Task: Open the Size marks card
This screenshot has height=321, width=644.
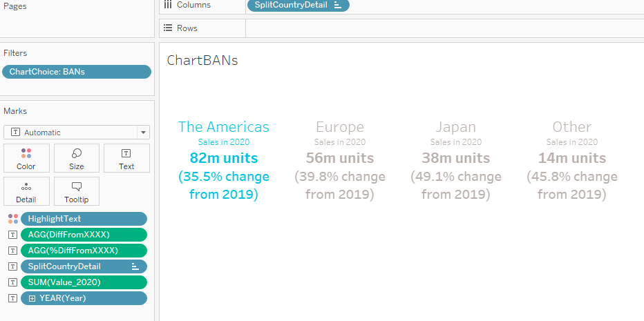Action: click(77, 158)
